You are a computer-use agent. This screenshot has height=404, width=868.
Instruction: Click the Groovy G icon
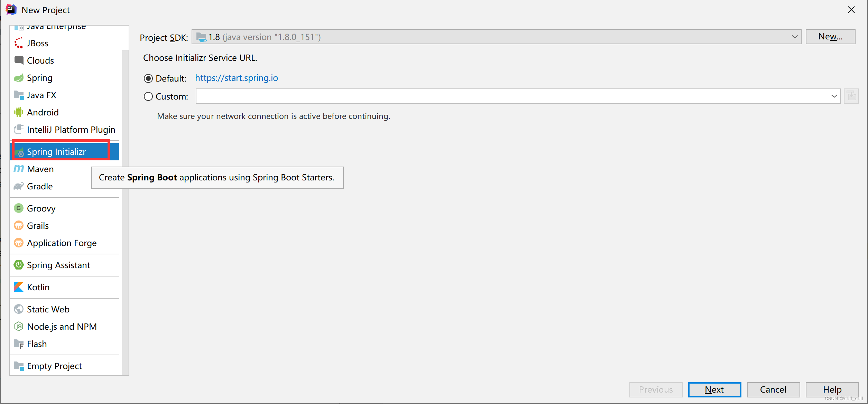point(19,208)
